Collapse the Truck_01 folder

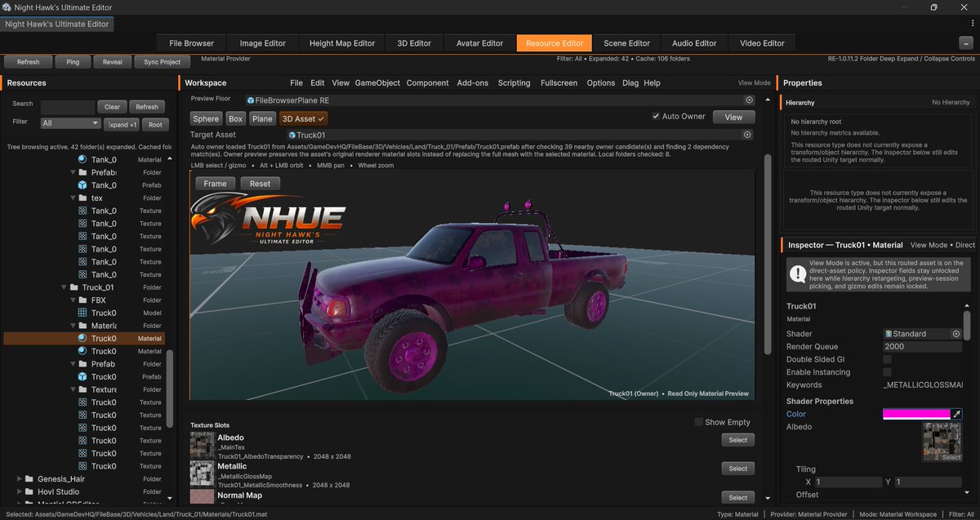pos(64,287)
